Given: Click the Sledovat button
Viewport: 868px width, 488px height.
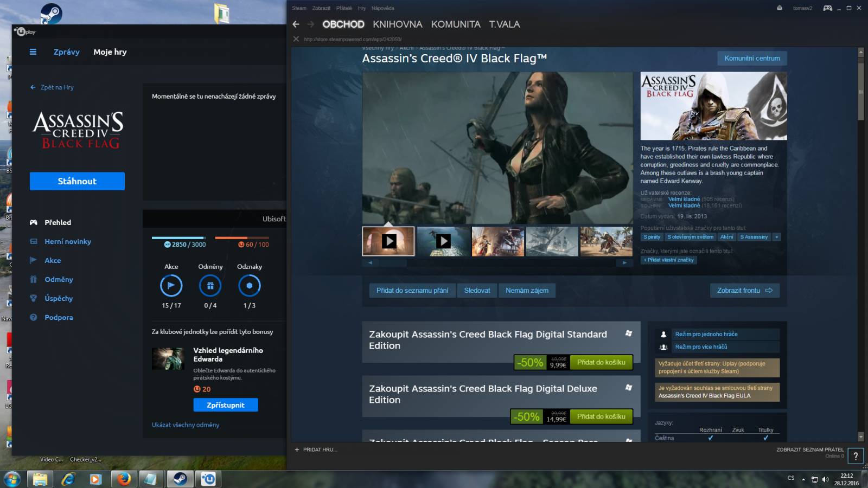Looking at the screenshot, I should (477, 291).
